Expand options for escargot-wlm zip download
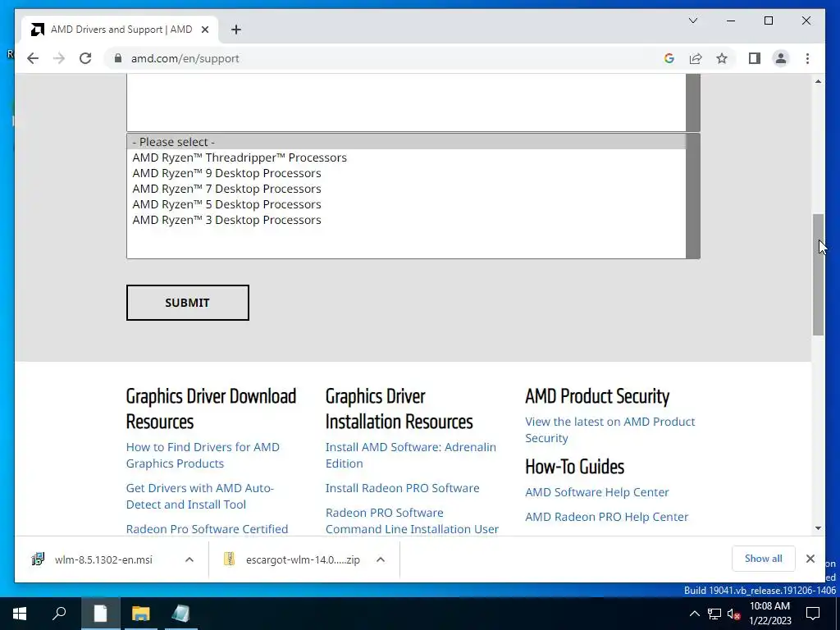This screenshot has width=840, height=630. [381, 559]
